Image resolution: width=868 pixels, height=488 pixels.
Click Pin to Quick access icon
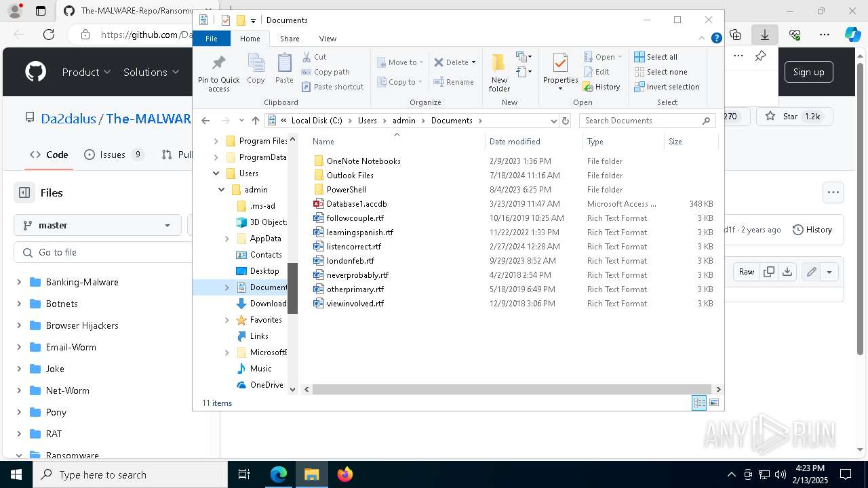point(218,73)
